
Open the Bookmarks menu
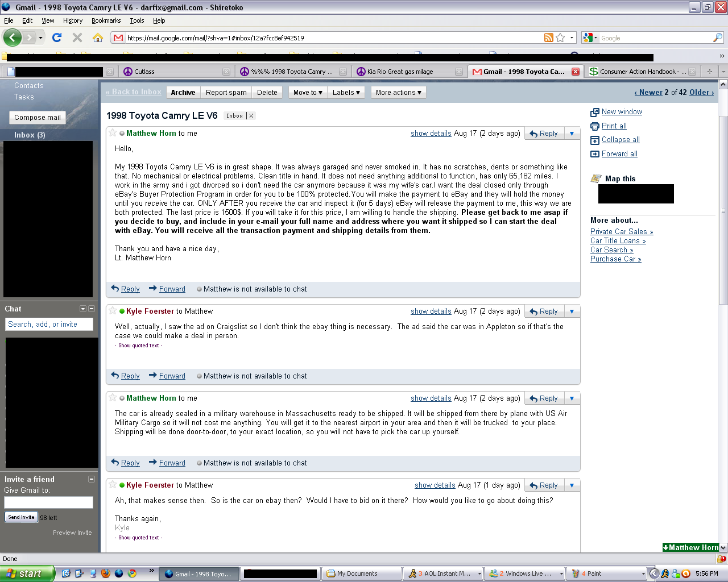pos(106,20)
